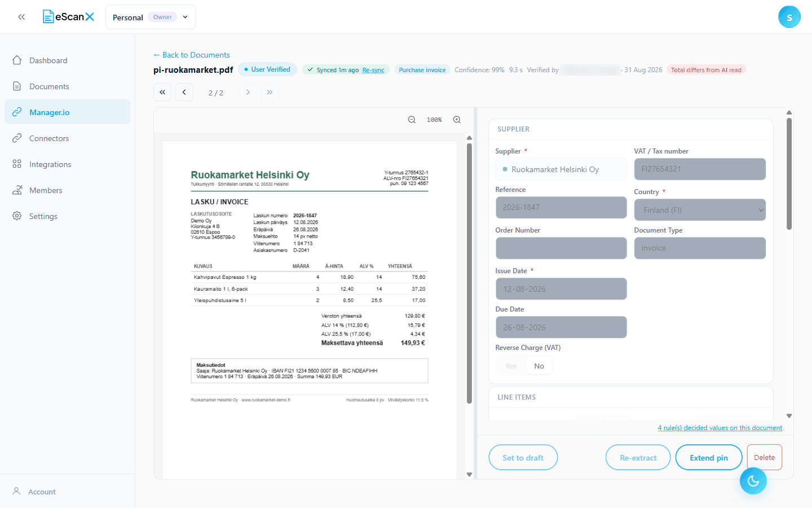
Task: Click the Document Type field
Action: 700,248
